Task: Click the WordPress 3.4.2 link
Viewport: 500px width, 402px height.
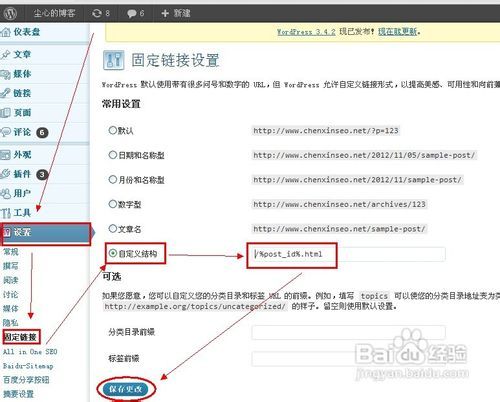Action: 306,32
